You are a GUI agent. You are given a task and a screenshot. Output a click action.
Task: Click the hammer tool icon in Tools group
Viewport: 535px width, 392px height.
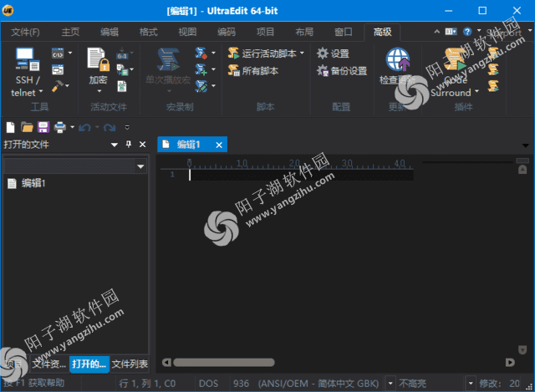click(x=57, y=86)
